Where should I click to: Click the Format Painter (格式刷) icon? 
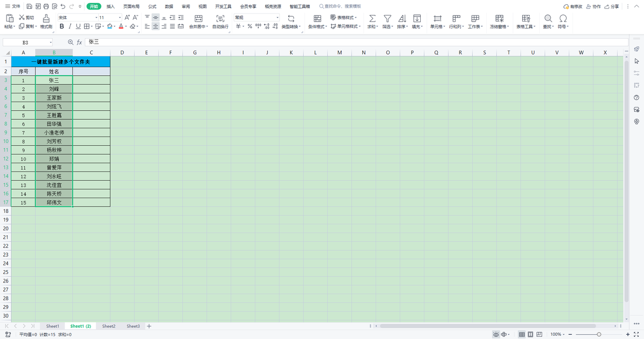(x=46, y=18)
